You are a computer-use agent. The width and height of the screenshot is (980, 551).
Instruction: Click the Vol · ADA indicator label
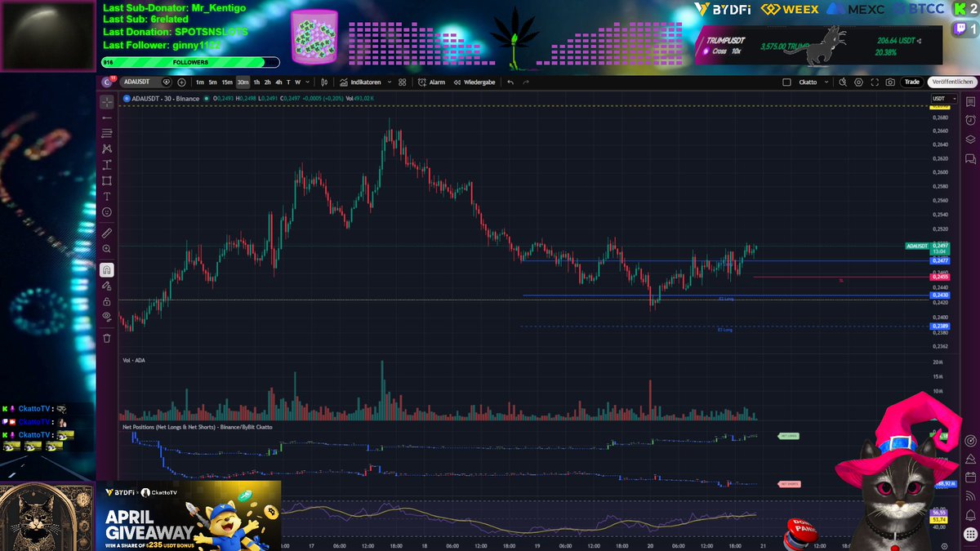(x=134, y=360)
